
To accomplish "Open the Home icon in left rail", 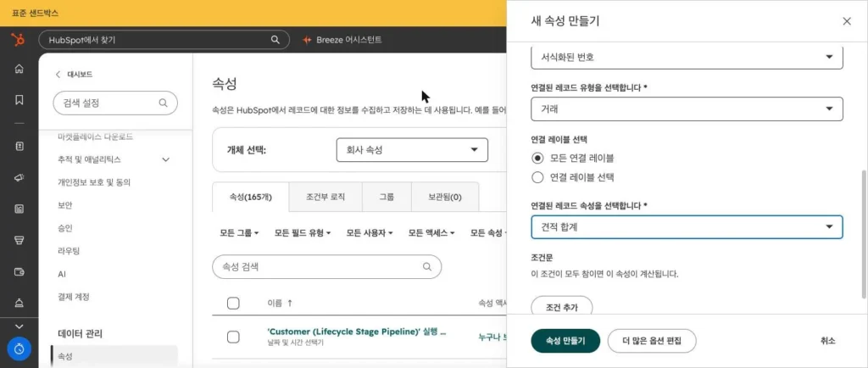I will pos(19,69).
